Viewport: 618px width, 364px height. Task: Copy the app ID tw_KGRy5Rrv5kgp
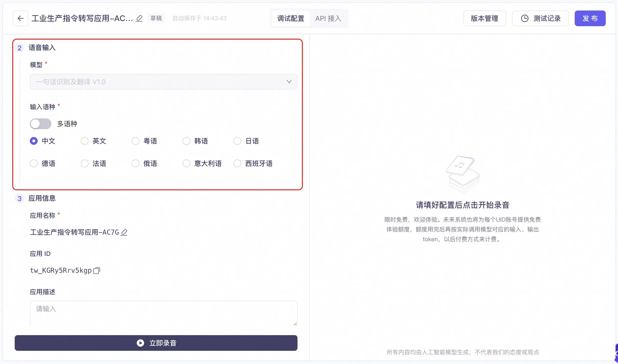97,270
